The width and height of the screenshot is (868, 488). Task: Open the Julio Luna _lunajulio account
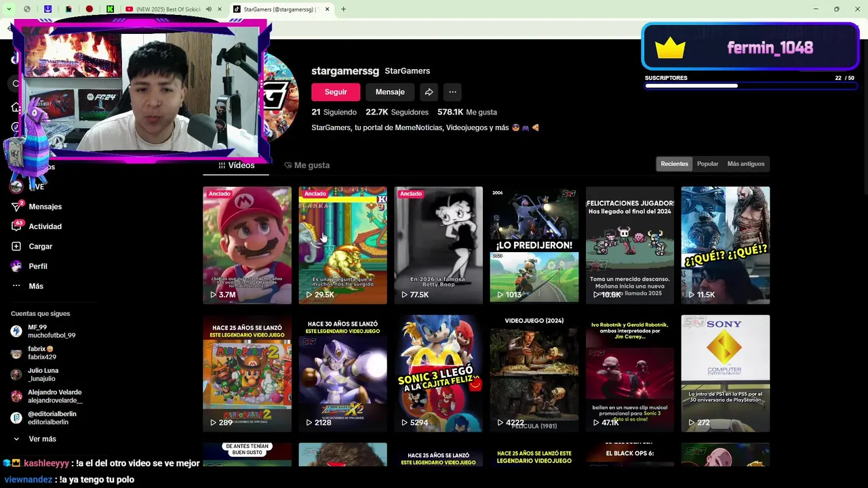click(x=35, y=375)
